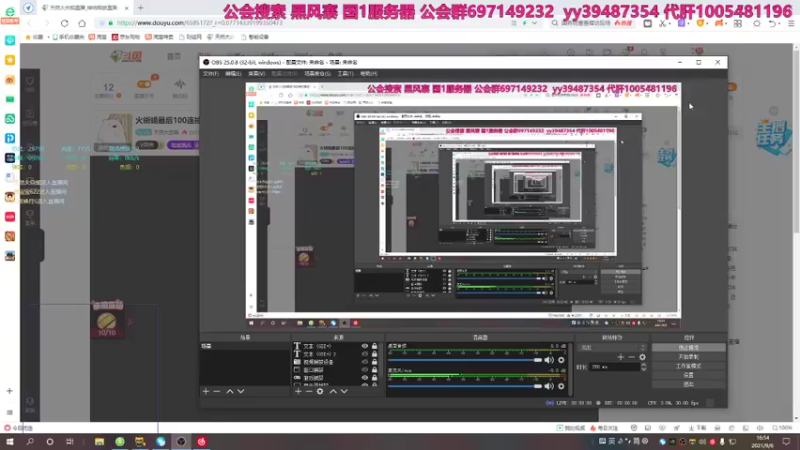Open Windows Task View on the taskbar

(x=69, y=441)
